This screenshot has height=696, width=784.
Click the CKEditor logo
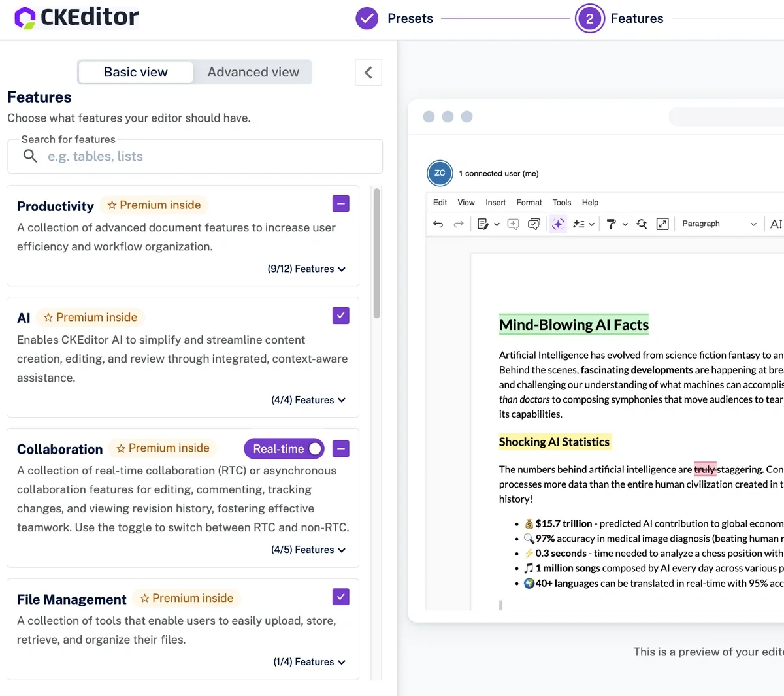pyautogui.click(x=76, y=18)
